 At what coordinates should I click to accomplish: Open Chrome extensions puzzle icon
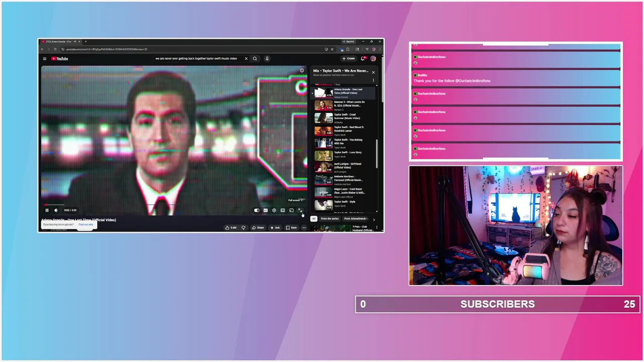click(348, 49)
